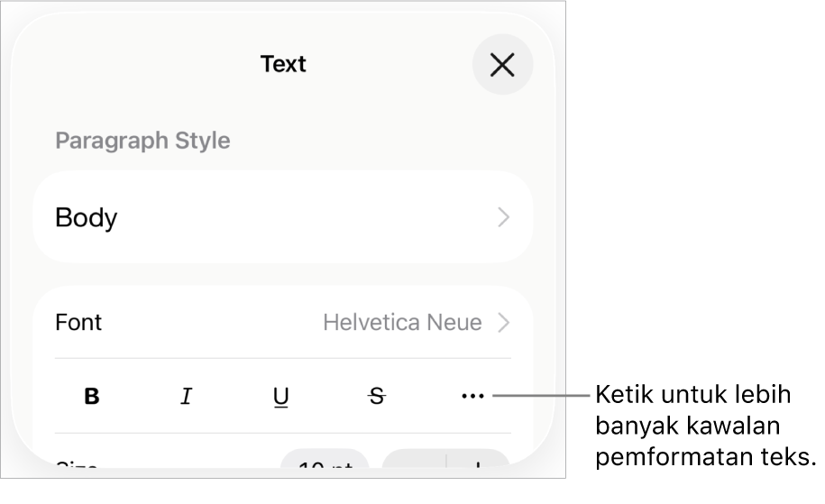Screen dimensions: 825x504
Task: Underline text with the U icon
Action: 281,396
